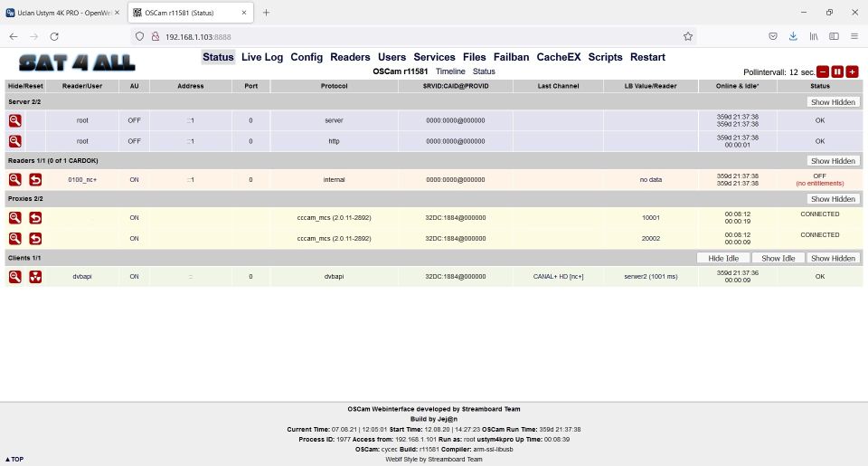Image resolution: width=868 pixels, height=466 pixels.
Task: Click the browser address bar
Action: pos(407,36)
